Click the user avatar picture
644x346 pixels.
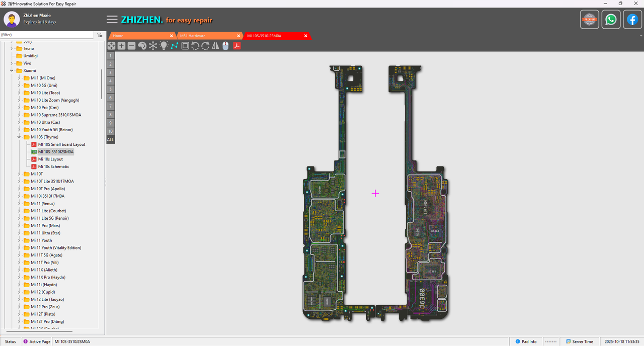[x=12, y=20]
